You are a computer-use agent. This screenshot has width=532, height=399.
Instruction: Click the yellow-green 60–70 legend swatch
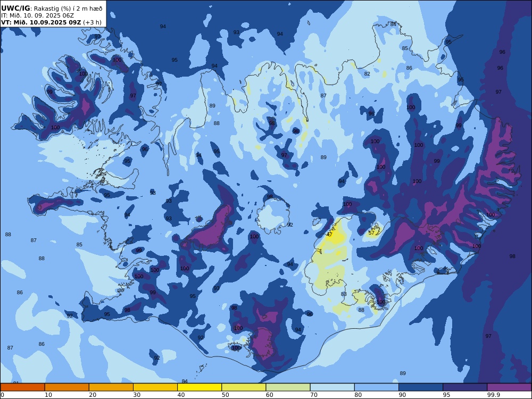[288, 387]
